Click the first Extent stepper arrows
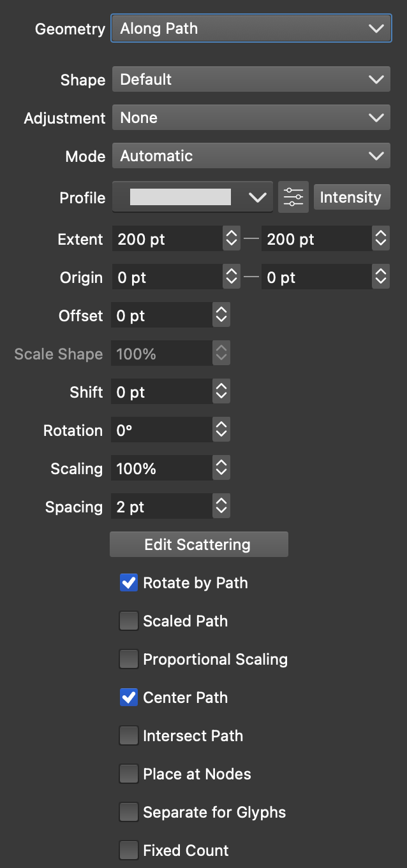Screen dimensions: 407x868 (x=231, y=239)
